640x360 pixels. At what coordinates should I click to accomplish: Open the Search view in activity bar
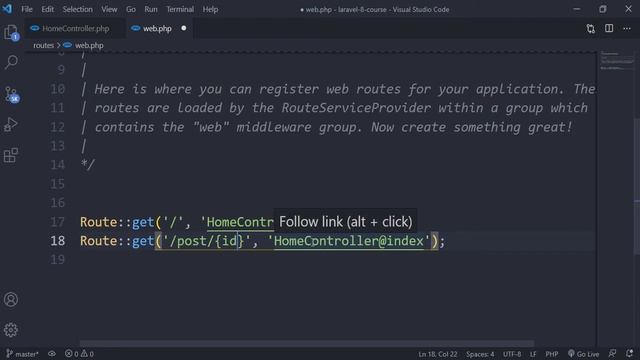(x=11, y=62)
